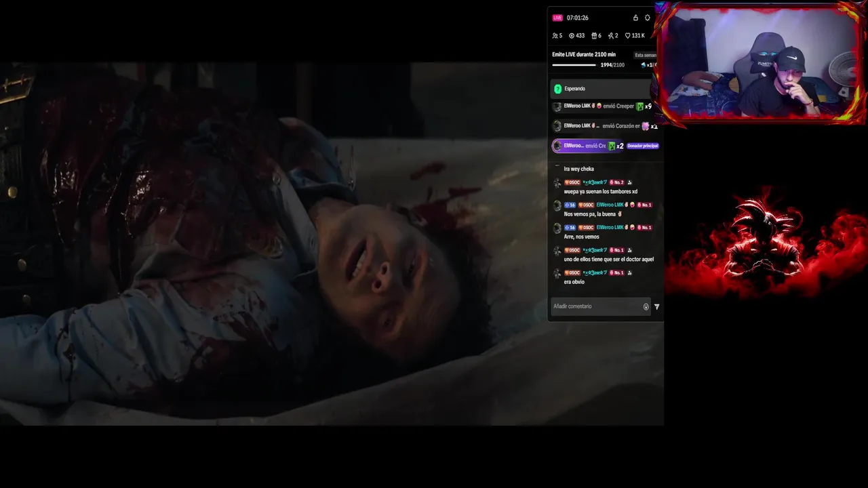Click 'Emite LIVE durante 2100 min' heading
The width and height of the screenshot is (868, 488).
[584, 54]
